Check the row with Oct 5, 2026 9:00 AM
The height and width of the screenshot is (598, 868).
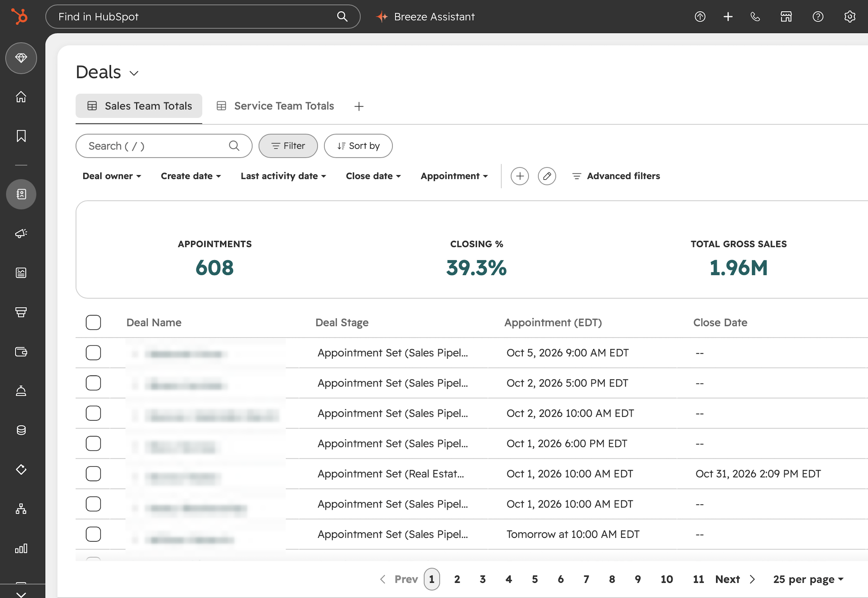point(93,352)
